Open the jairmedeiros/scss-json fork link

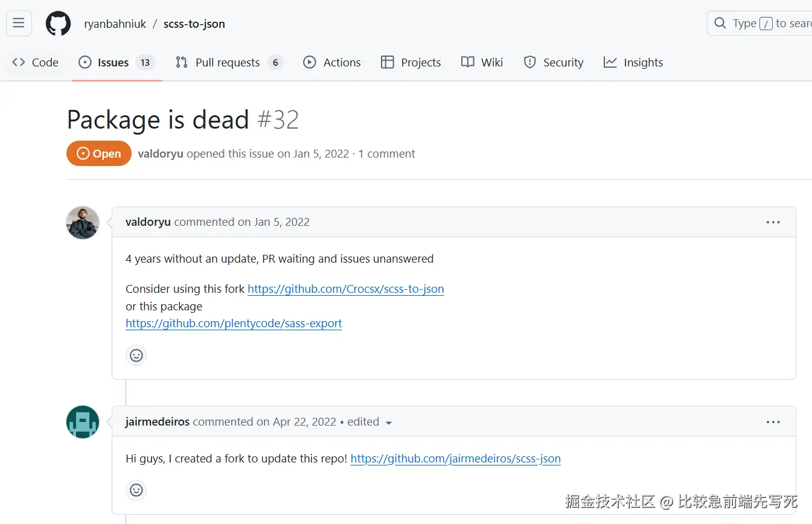pyautogui.click(x=456, y=459)
